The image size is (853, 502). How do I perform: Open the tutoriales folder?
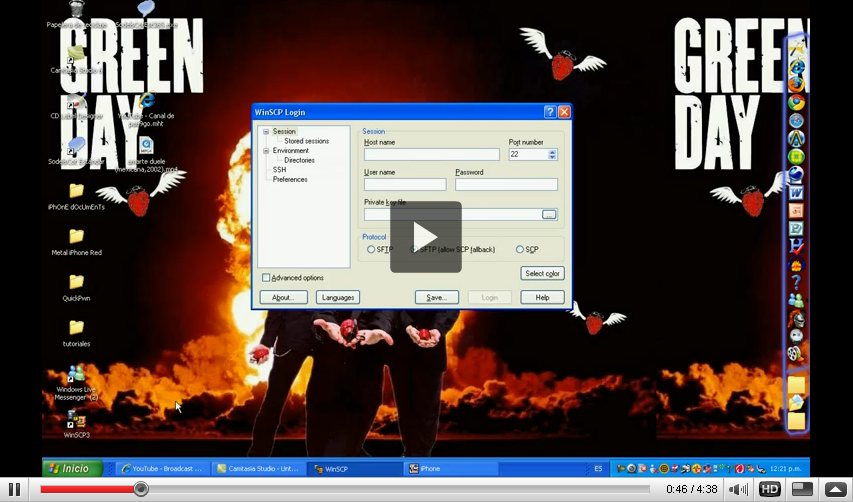point(76,334)
